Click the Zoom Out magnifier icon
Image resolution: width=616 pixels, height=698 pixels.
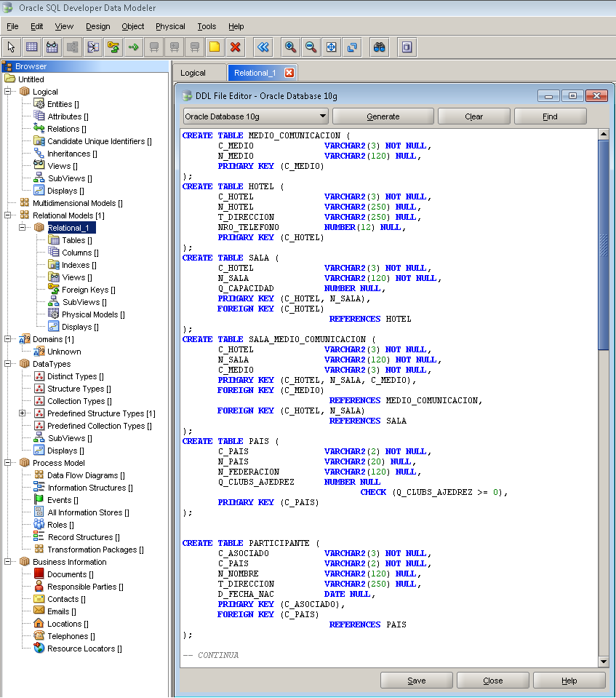point(309,47)
